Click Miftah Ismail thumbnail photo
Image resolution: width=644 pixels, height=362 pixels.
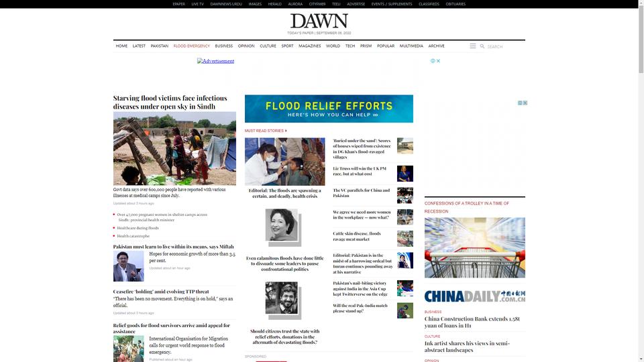[x=129, y=266]
